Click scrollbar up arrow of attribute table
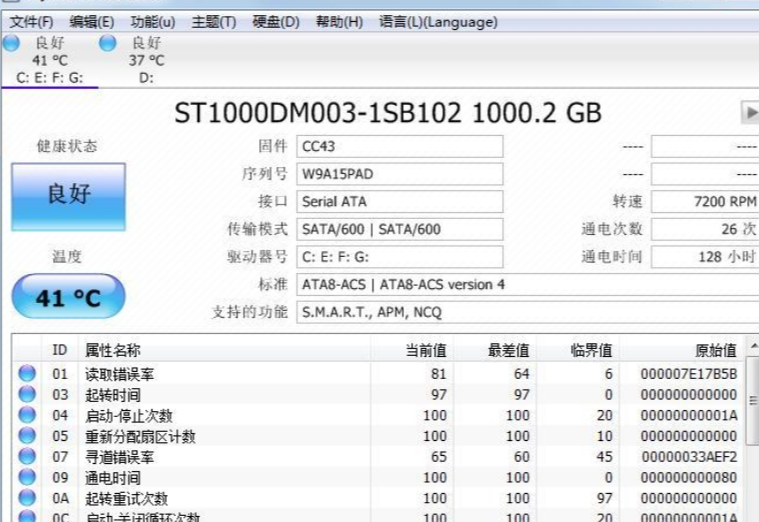759x522 pixels. pyautogui.click(x=754, y=346)
